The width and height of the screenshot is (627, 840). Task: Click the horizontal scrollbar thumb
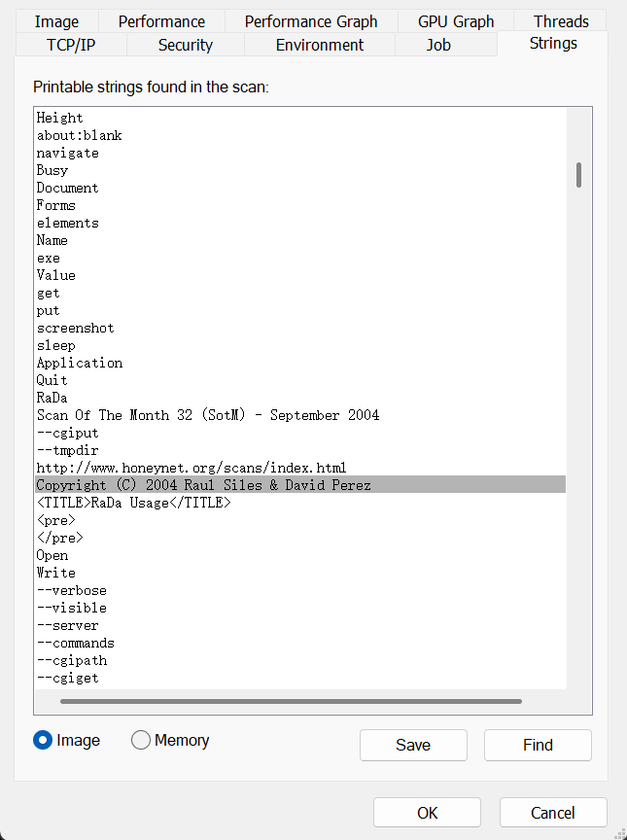point(291,701)
